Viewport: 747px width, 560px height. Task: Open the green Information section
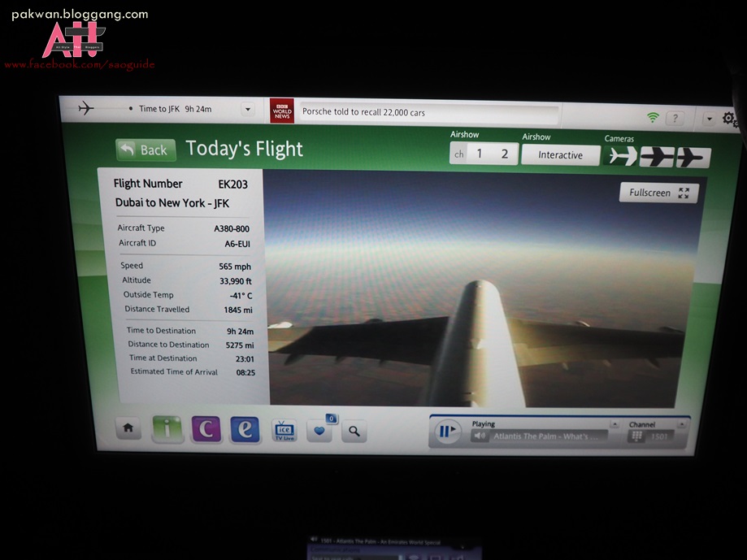pyautogui.click(x=167, y=429)
